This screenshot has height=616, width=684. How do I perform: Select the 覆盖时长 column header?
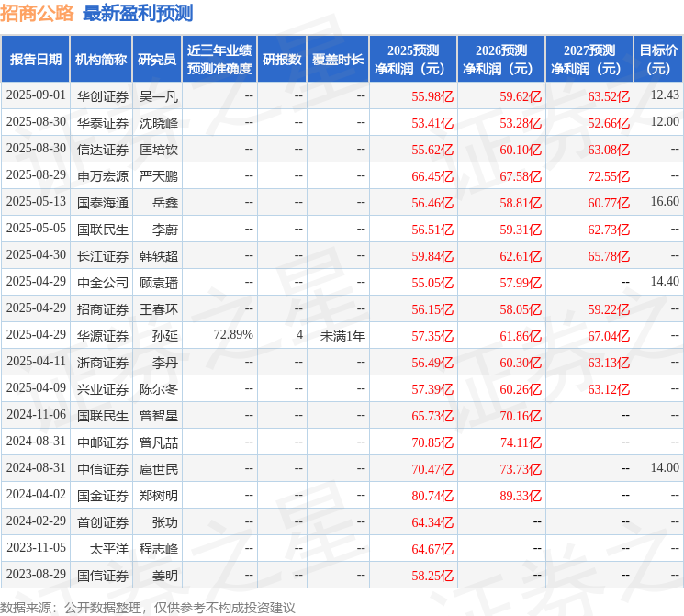click(x=338, y=60)
